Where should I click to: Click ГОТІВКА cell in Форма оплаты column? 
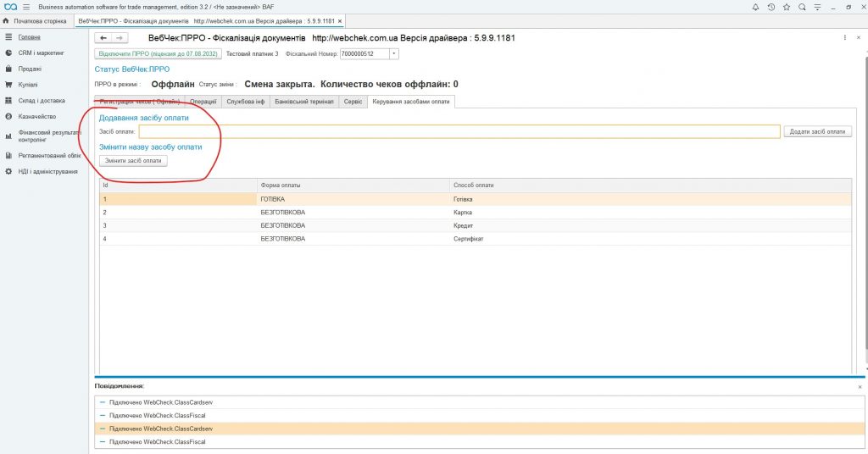[x=353, y=199]
